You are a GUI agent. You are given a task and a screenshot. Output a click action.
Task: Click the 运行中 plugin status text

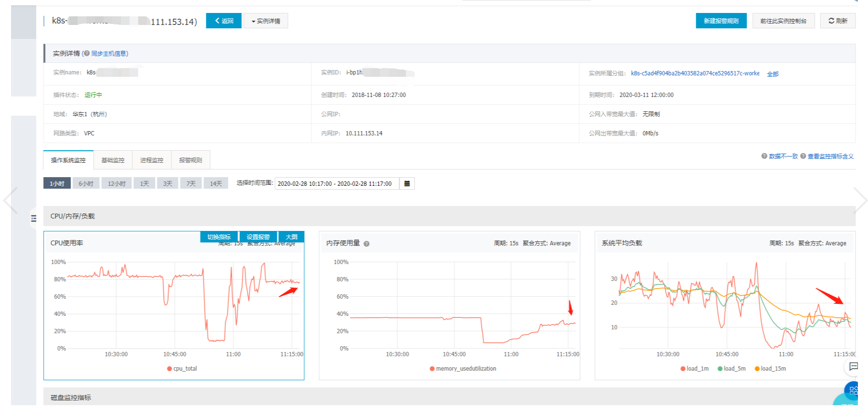coord(93,95)
